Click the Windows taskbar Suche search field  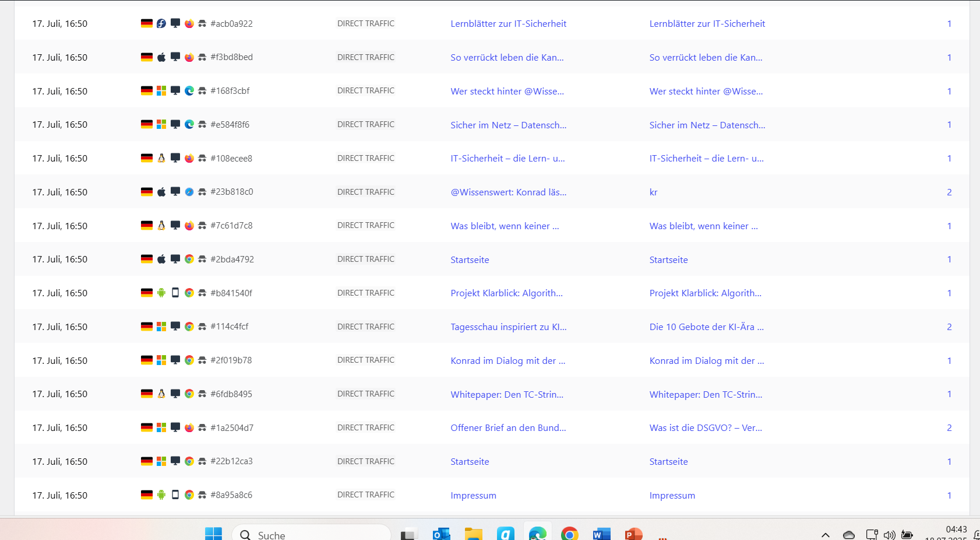point(312,534)
